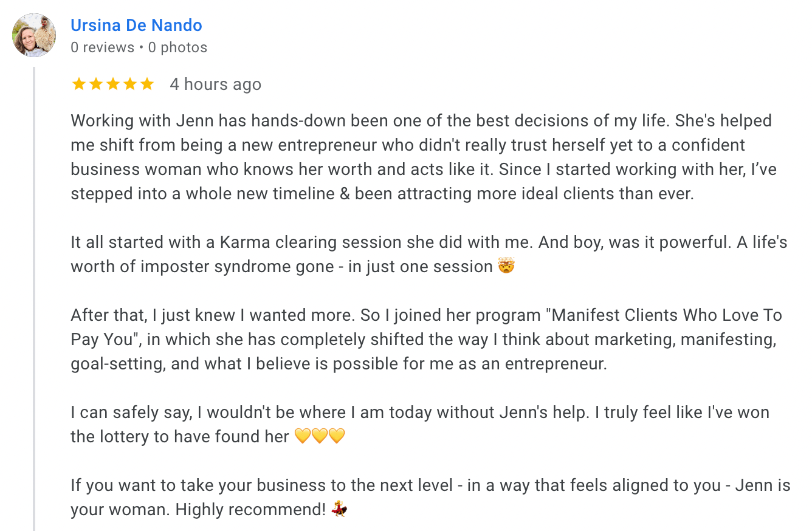This screenshot has width=812, height=531.
Task: Click the "4 hours ago" timestamp
Action: [215, 84]
